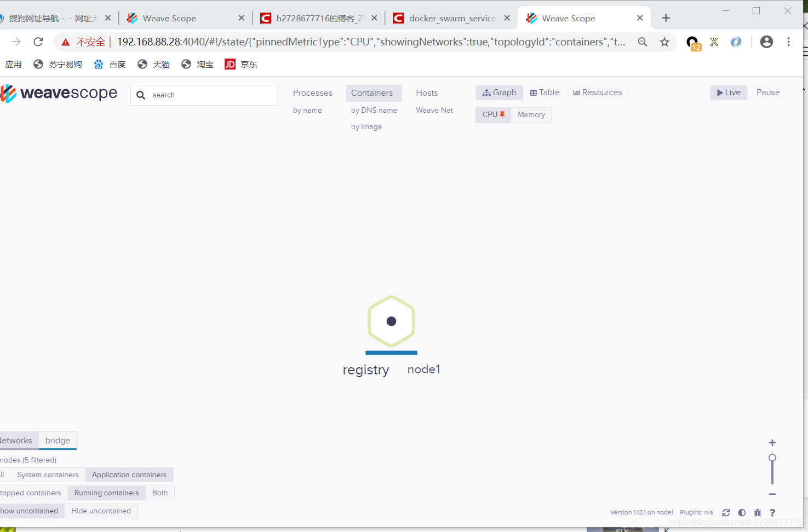Pin the CPU metric
808x532 pixels.
(494, 115)
